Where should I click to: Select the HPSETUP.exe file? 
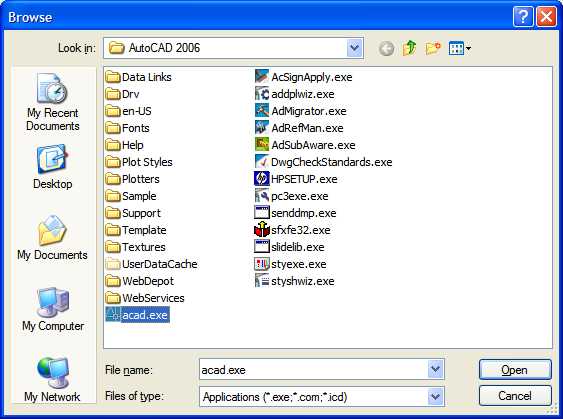coord(296,179)
